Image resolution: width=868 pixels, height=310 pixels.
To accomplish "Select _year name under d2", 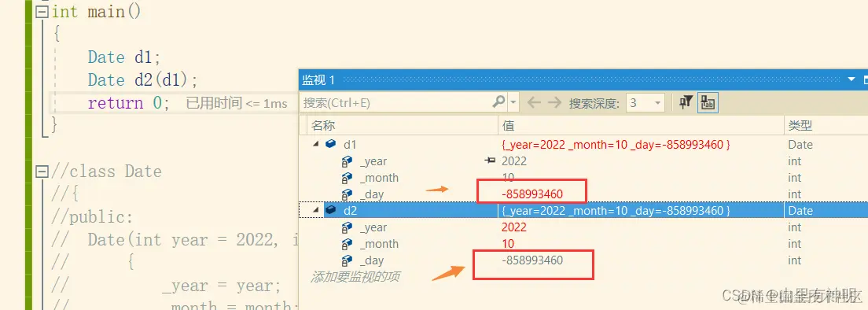I will tap(373, 227).
